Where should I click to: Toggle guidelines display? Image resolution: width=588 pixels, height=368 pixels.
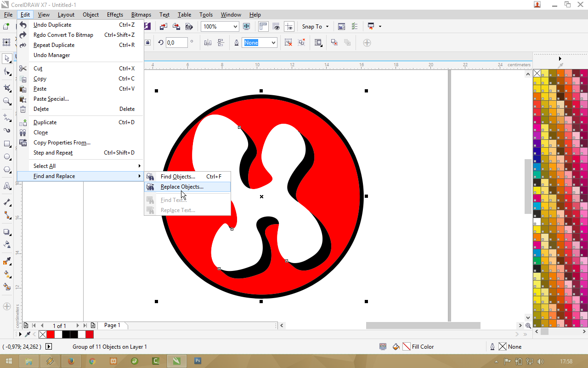pos(289,26)
